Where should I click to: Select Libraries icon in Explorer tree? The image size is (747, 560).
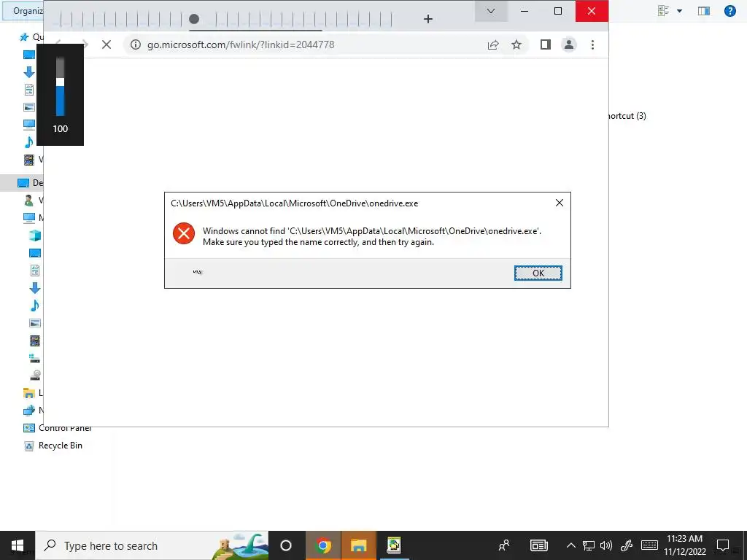[x=29, y=393]
